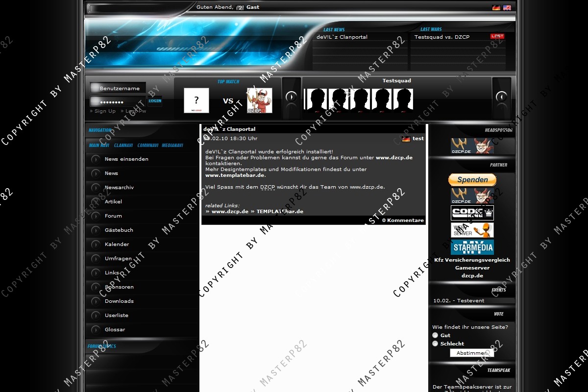Open the MEDIANAVI navigation tab
Image resolution: width=588 pixels, height=392 pixels.
pos(172,146)
